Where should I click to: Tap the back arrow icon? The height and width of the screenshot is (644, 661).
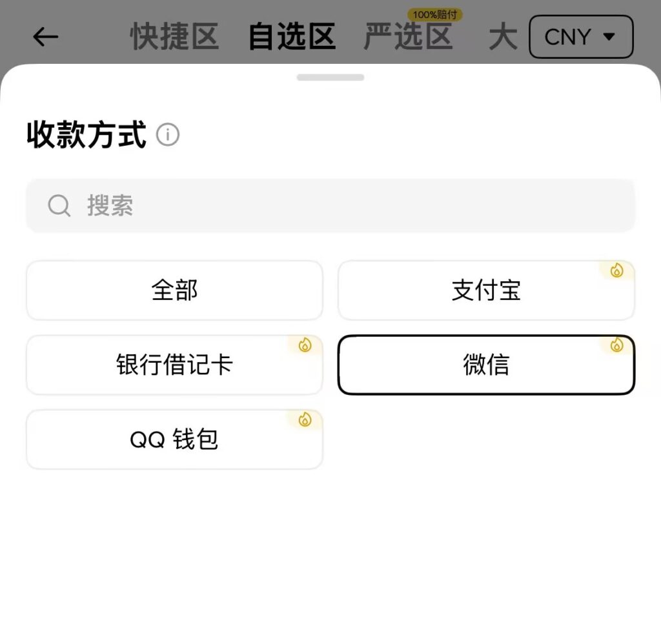coord(46,37)
